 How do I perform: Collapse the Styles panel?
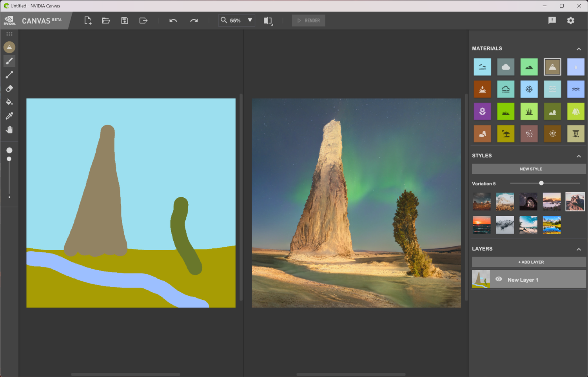[579, 156]
